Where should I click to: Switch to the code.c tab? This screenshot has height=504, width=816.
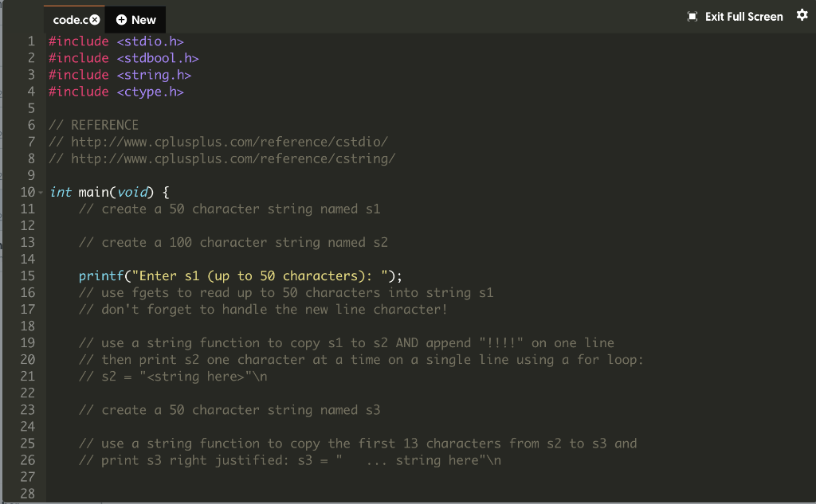[x=72, y=19]
